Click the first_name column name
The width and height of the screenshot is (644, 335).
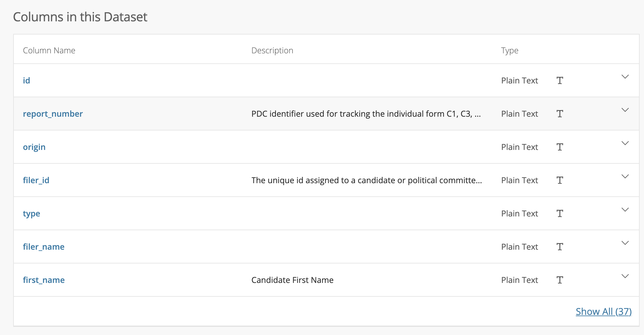pyautogui.click(x=44, y=280)
